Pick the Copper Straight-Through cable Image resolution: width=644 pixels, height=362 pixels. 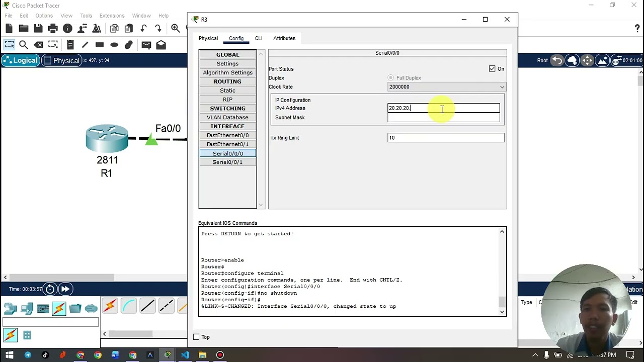(147, 305)
